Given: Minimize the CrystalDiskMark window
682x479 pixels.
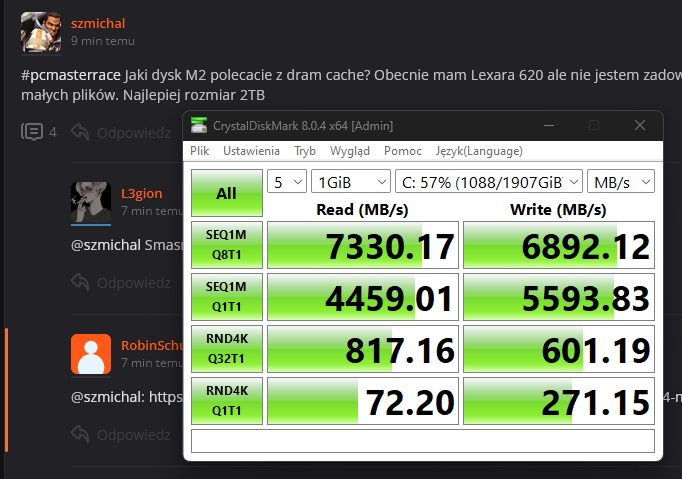Looking at the screenshot, I should pos(549,125).
